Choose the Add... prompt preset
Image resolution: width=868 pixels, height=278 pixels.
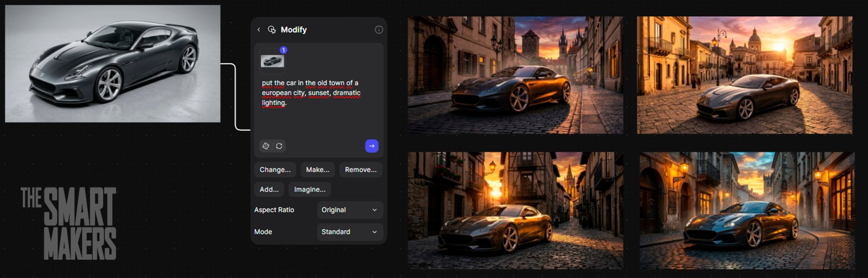269,189
